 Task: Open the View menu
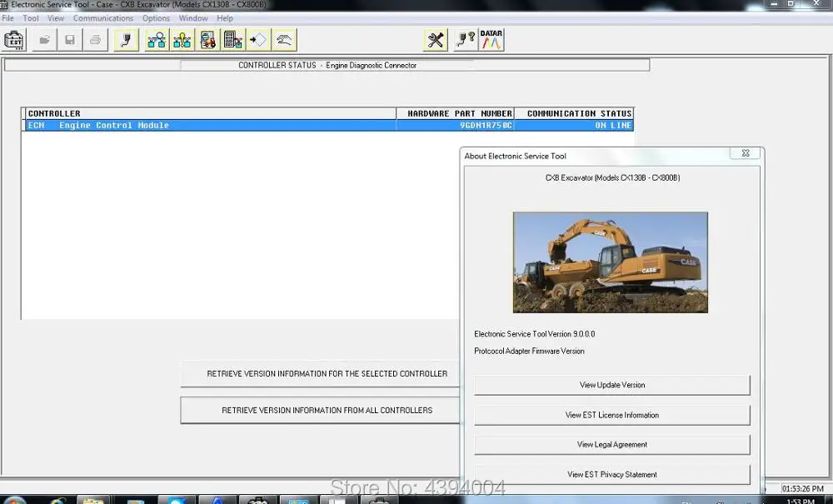coord(56,18)
